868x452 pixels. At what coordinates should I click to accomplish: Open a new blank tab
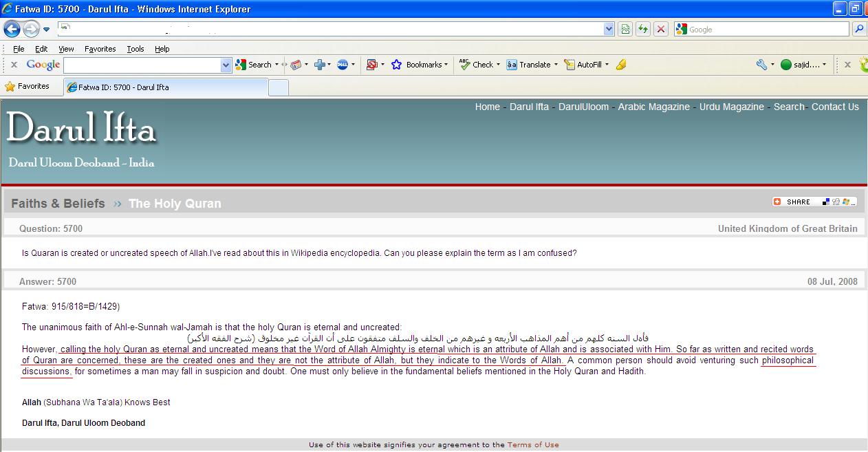point(278,87)
